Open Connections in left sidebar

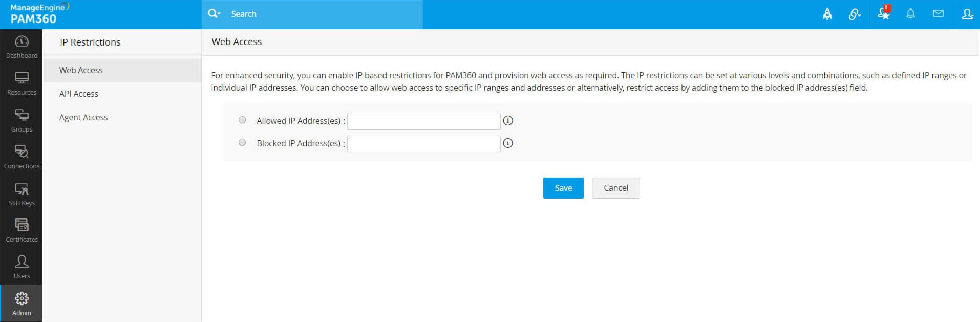22,152
